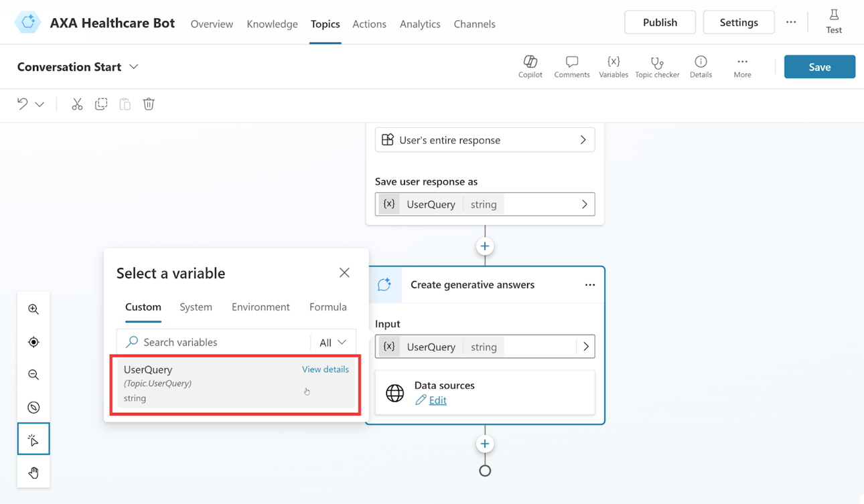Switch to the System variables tab
Image resolution: width=864 pixels, height=504 pixels.
click(x=196, y=307)
